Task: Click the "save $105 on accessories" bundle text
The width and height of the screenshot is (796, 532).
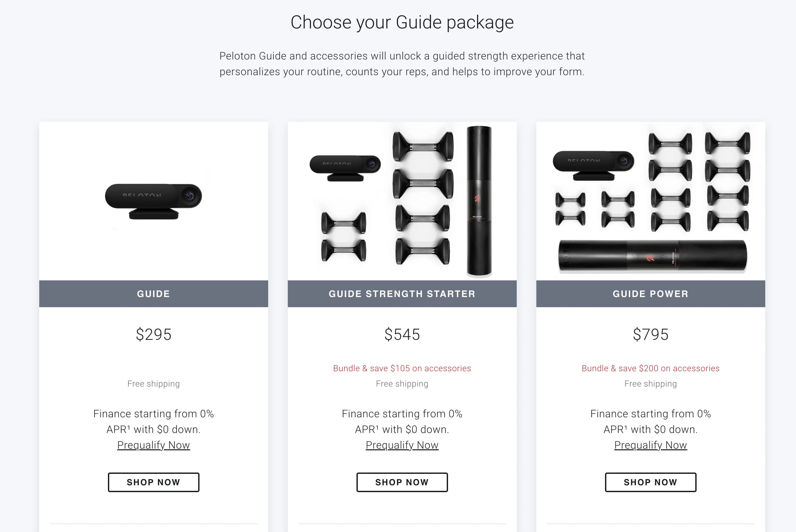Action: (402, 369)
